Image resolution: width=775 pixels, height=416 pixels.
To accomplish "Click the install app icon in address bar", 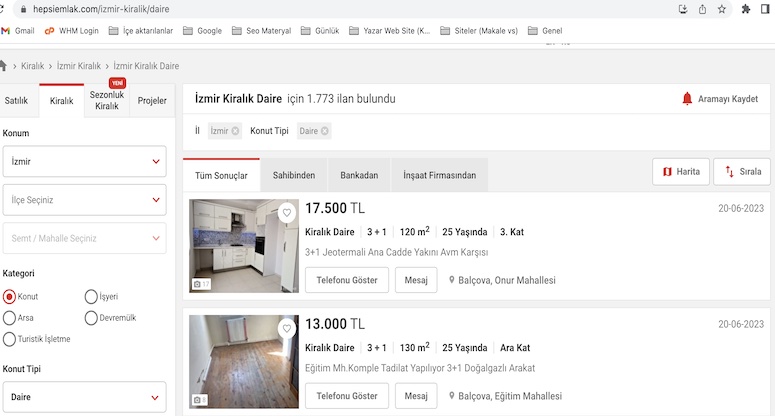I will tap(683, 9).
